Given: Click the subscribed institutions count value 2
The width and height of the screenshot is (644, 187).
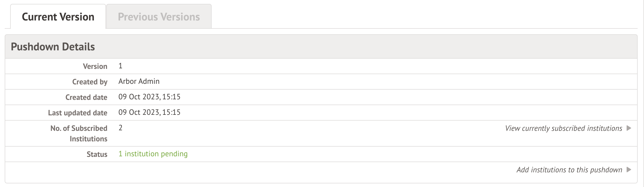Looking at the screenshot, I should 120,128.
